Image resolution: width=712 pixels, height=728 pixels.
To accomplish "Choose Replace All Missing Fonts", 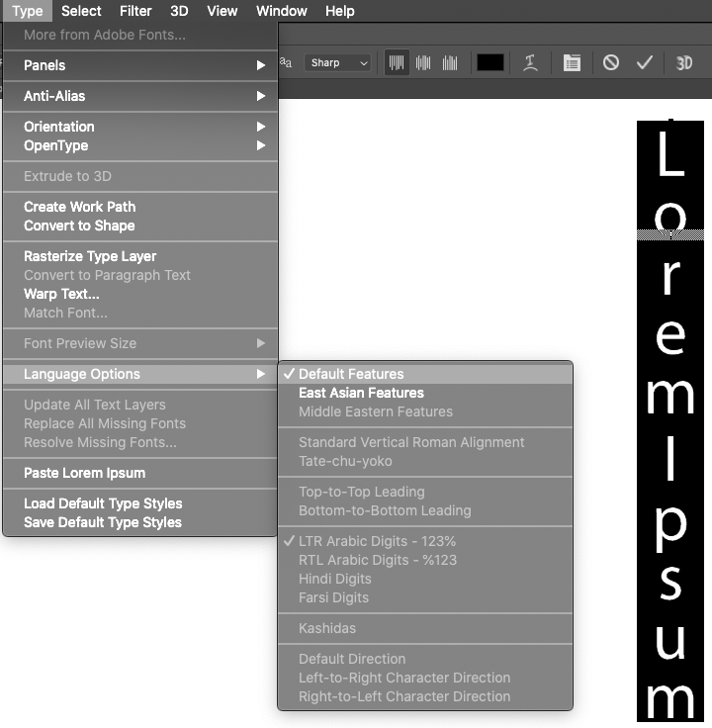I will click(140, 423).
